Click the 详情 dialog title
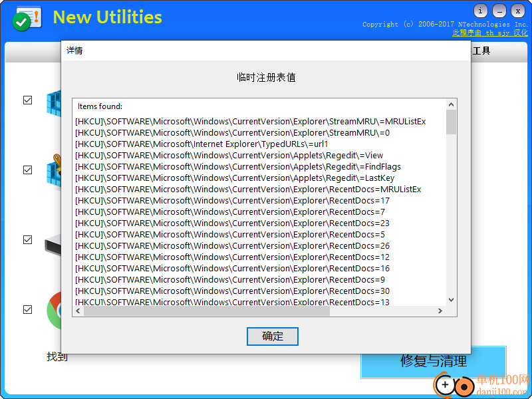 74,51
